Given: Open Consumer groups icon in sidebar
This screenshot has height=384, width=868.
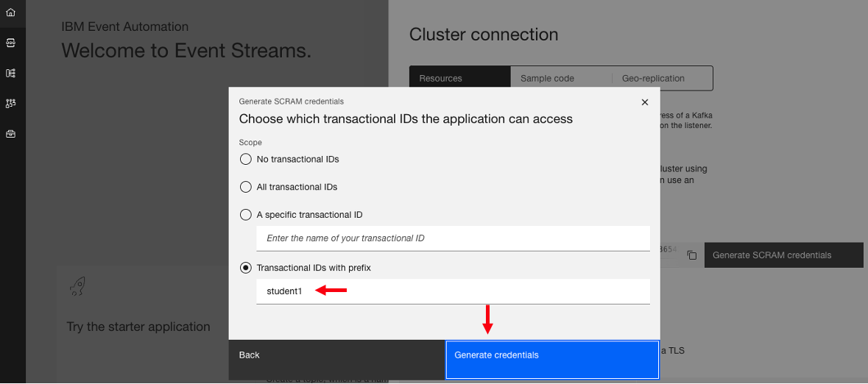Looking at the screenshot, I should (x=10, y=104).
